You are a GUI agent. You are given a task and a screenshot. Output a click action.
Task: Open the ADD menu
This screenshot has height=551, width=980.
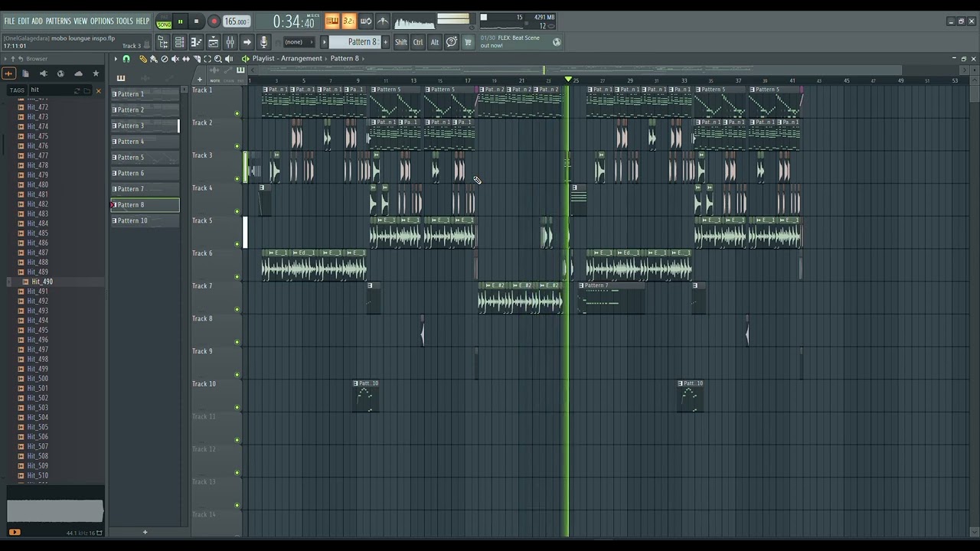37,21
